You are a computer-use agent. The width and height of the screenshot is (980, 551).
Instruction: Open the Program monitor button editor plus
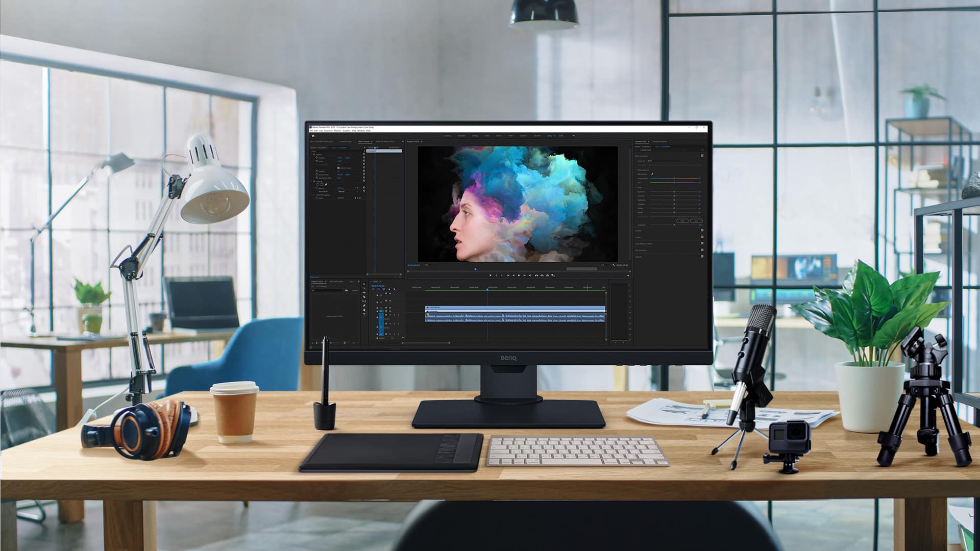point(628,275)
